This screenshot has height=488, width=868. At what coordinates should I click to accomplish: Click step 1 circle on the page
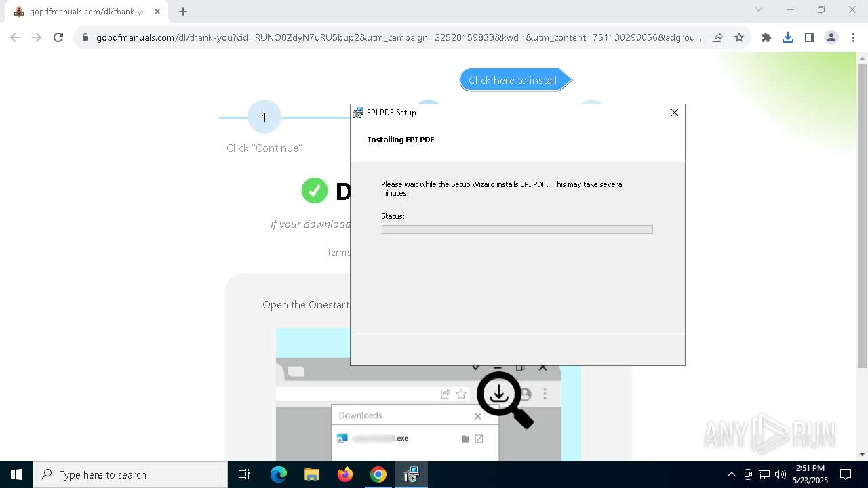click(x=264, y=117)
